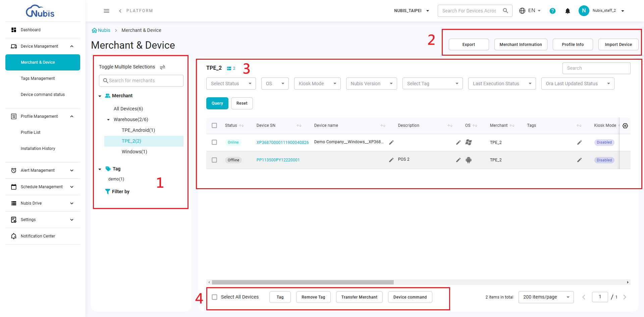Image resolution: width=644 pixels, height=317 pixels.
Task: Open the Select Tag dropdown
Action: pyautogui.click(x=432, y=84)
